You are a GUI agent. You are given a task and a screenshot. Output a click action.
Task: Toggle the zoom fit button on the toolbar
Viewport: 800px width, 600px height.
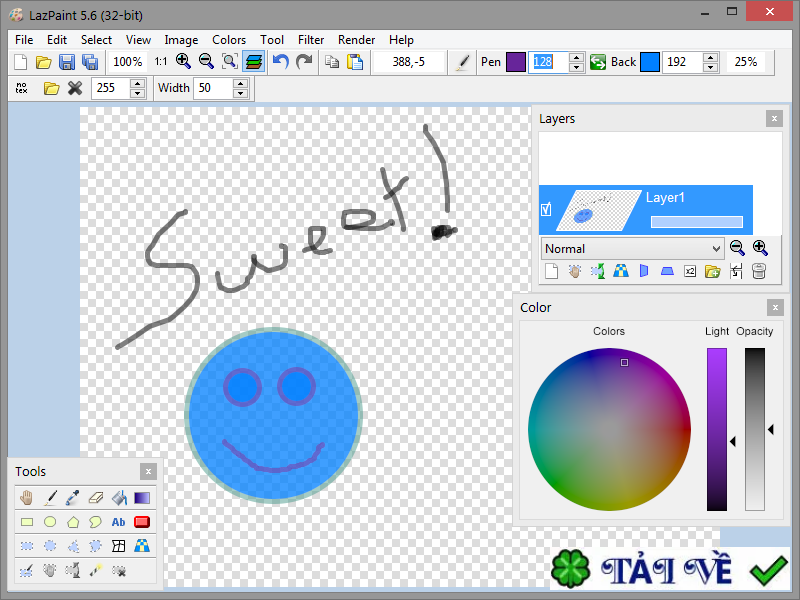(230, 61)
